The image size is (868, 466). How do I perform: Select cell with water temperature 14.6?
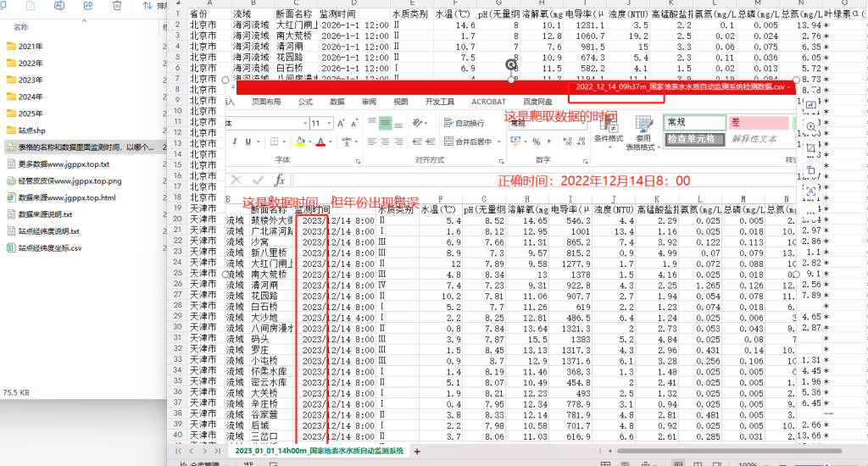pyautogui.click(x=455, y=25)
